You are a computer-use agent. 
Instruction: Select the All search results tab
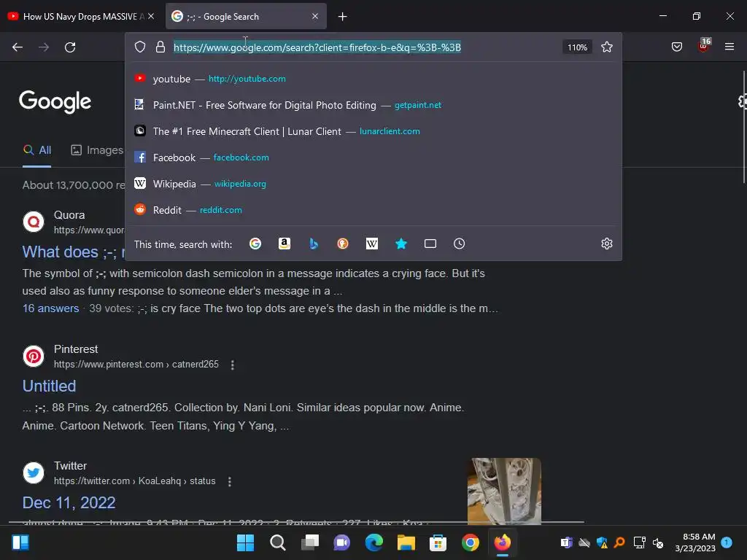(36, 150)
